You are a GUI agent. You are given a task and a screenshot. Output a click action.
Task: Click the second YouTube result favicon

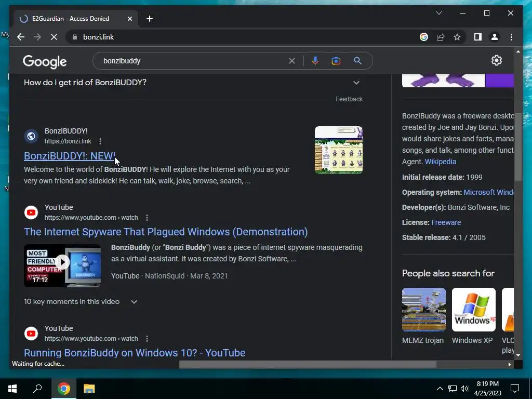(x=31, y=334)
